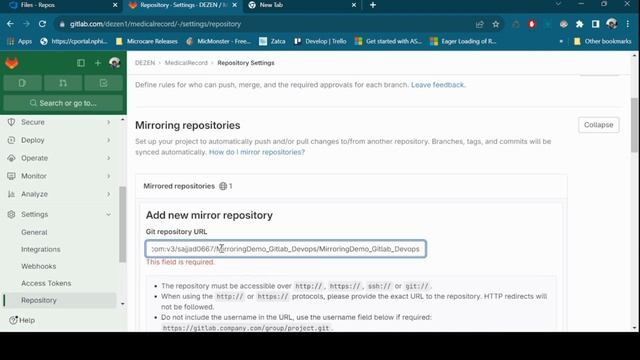The image size is (640, 360).
Task: Select Repository settings item
Action: [x=59, y=300]
